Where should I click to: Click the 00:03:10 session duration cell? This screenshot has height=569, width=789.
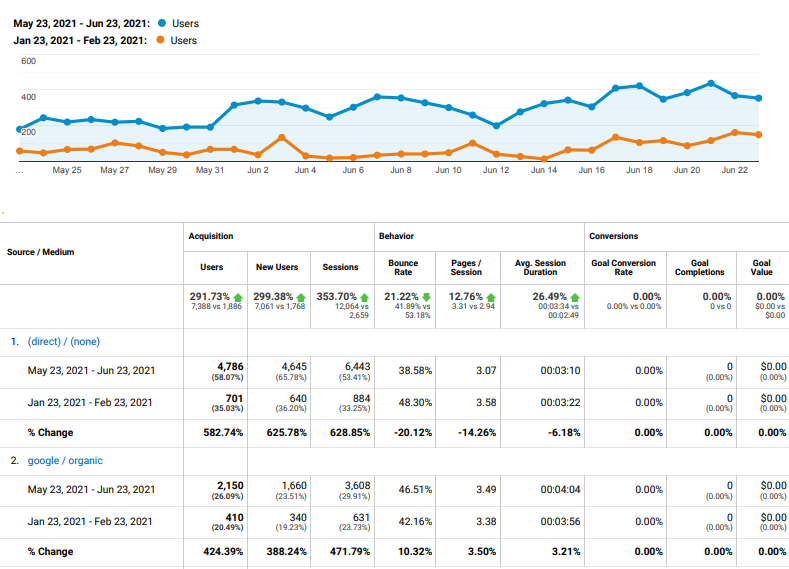coord(560,371)
